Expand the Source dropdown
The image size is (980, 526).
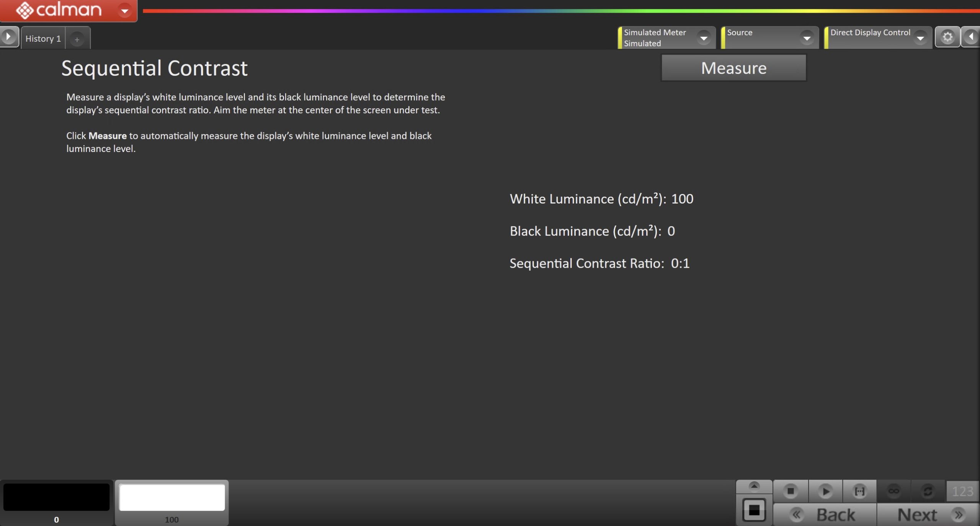click(x=807, y=38)
